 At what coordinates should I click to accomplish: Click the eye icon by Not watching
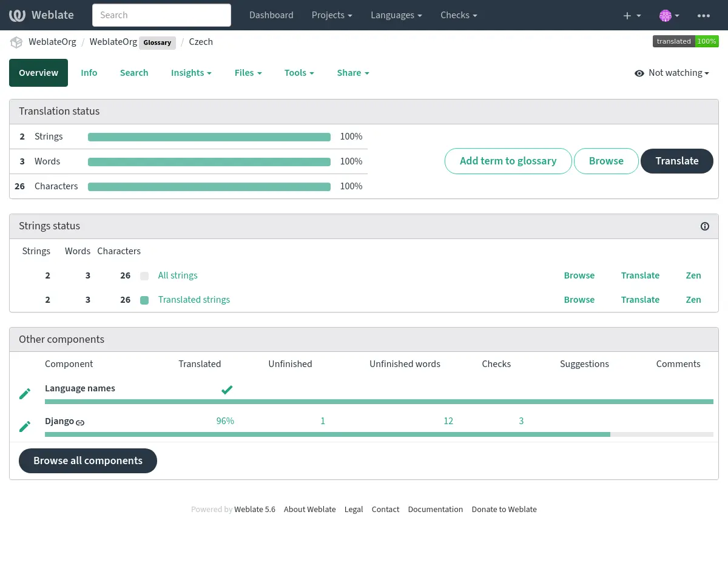(x=639, y=73)
